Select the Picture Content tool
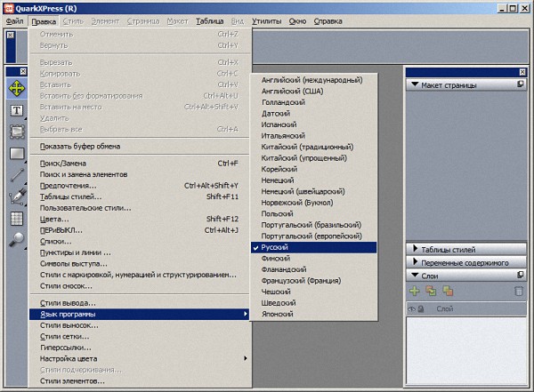 click(x=16, y=132)
